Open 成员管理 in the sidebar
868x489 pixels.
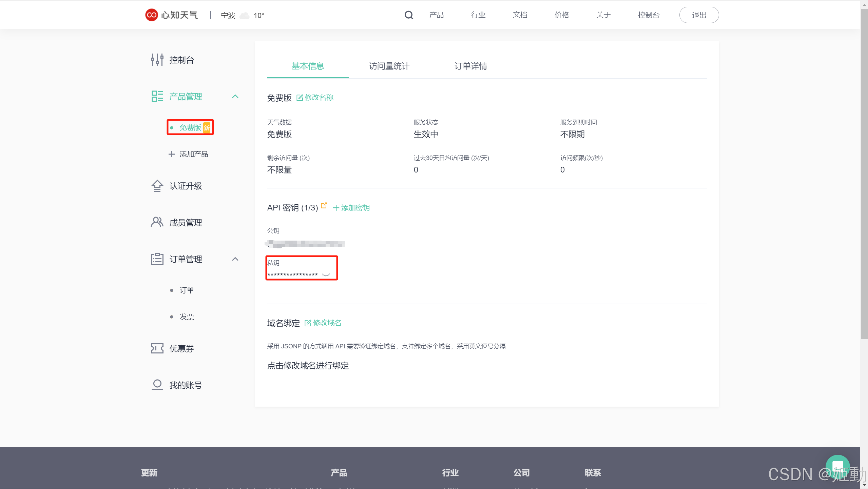[185, 223]
